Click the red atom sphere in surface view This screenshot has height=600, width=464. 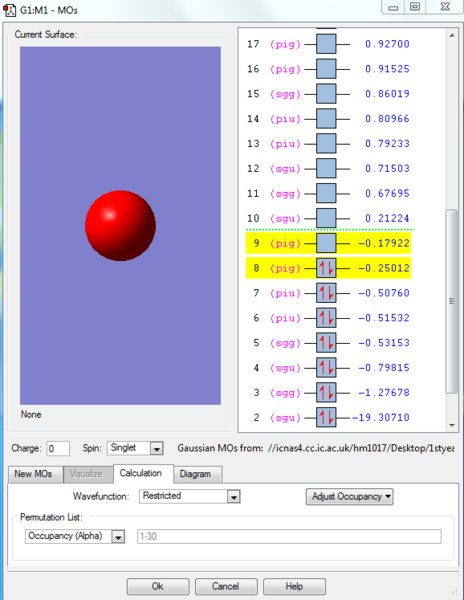click(x=120, y=225)
